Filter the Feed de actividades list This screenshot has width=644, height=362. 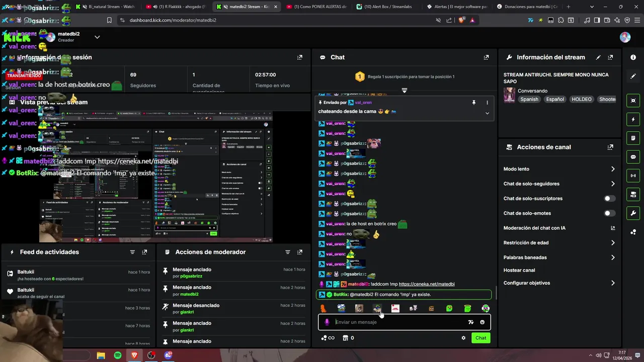132,252
